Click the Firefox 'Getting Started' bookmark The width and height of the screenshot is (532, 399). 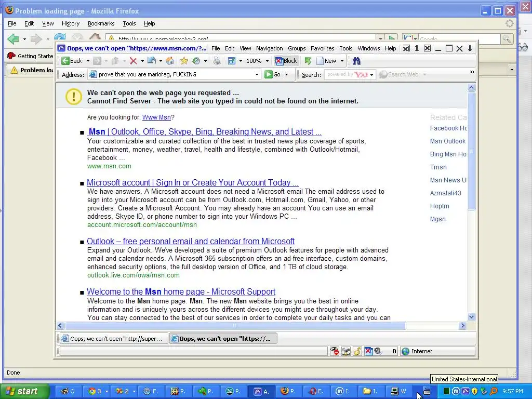pos(31,56)
